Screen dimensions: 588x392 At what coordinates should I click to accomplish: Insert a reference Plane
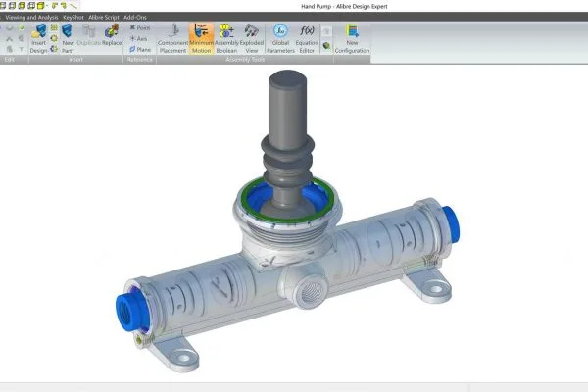[140, 50]
